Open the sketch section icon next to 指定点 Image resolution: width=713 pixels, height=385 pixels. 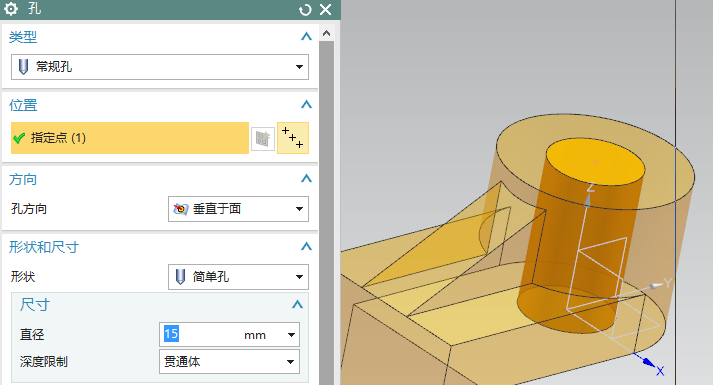[263, 138]
